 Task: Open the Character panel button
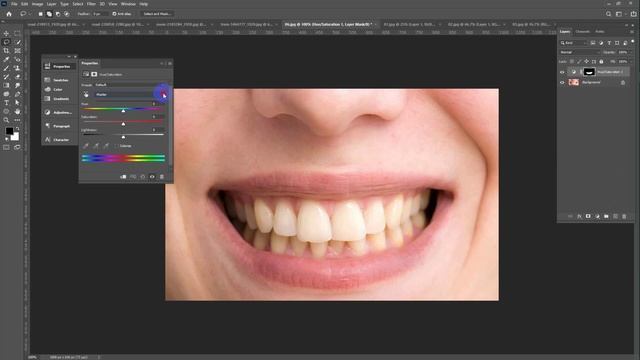[59, 140]
